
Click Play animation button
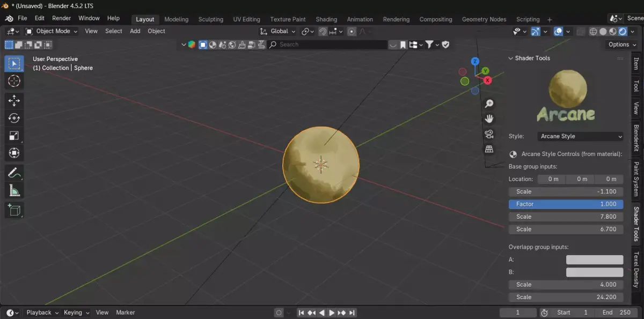click(332, 313)
